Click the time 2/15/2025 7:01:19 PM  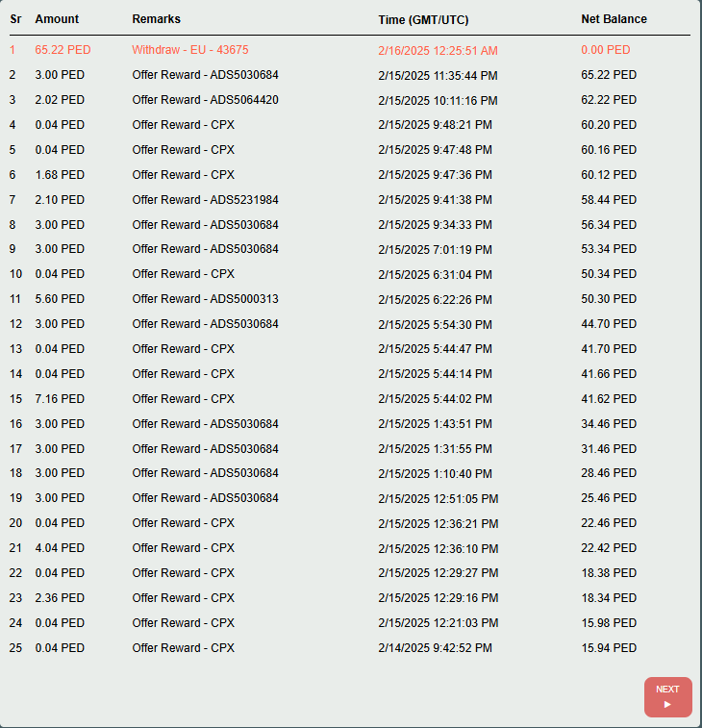(x=435, y=250)
